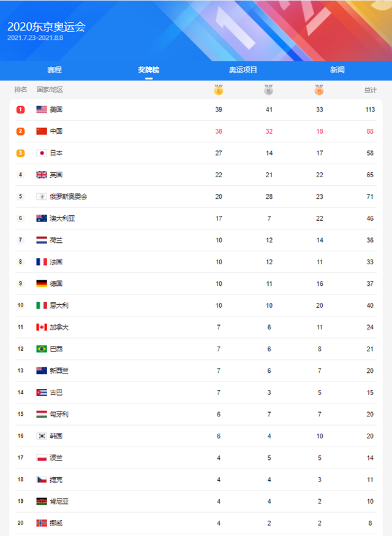The width and height of the screenshot is (392, 536).
Task: Open the 奥运项目 tab
Action: (243, 70)
